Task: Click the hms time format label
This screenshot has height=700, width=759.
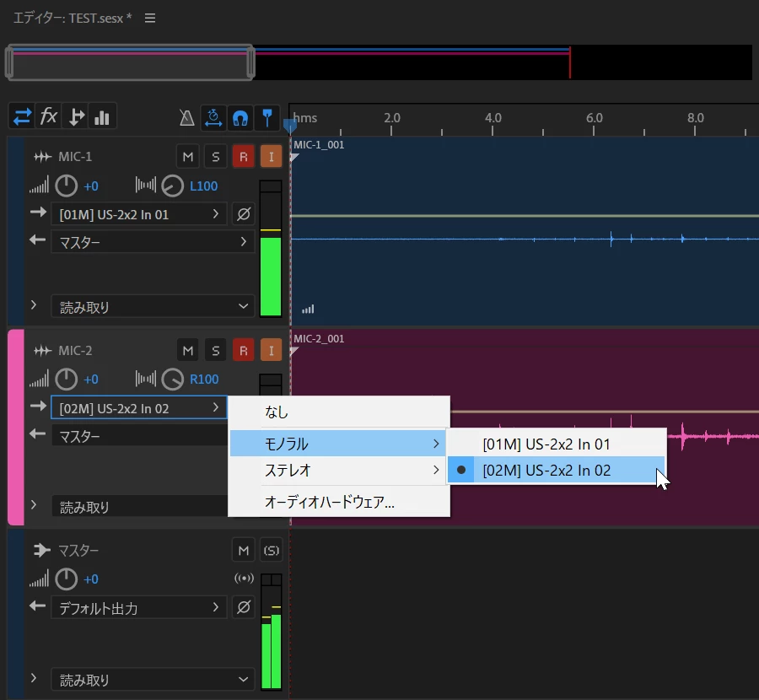Action: [x=305, y=117]
